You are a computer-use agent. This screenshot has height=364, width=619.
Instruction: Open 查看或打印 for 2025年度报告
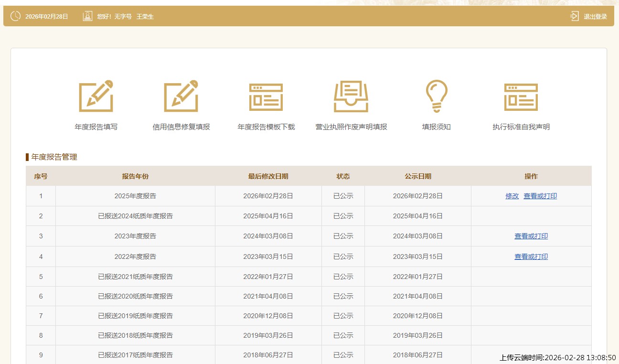[x=540, y=196]
